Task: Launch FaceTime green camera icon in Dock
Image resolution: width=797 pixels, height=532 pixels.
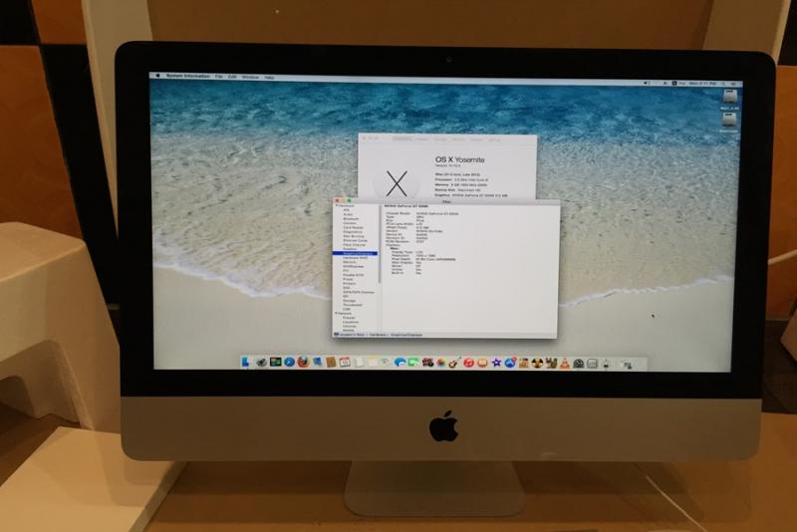Action: coord(413,363)
